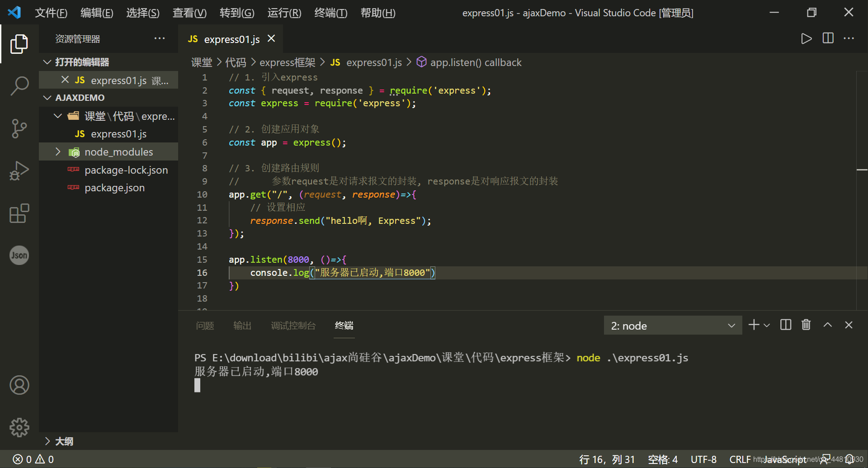This screenshot has height=468, width=868.
Task: Expand the 大纲 outline section
Action: [x=47, y=441]
